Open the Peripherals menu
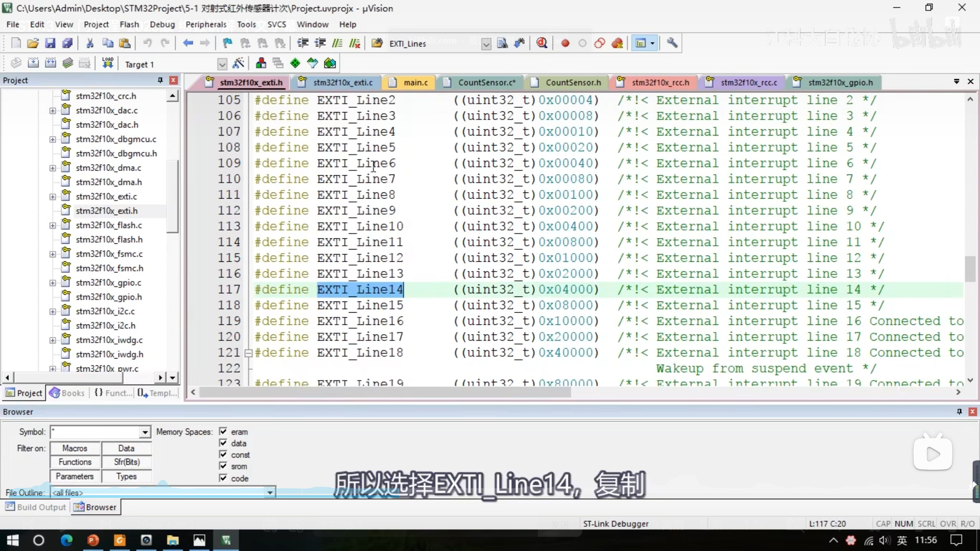980x551 pixels. click(x=206, y=24)
